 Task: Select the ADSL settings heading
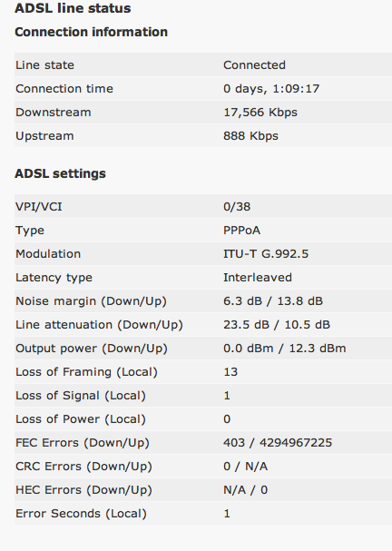click(x=60, y=173)
